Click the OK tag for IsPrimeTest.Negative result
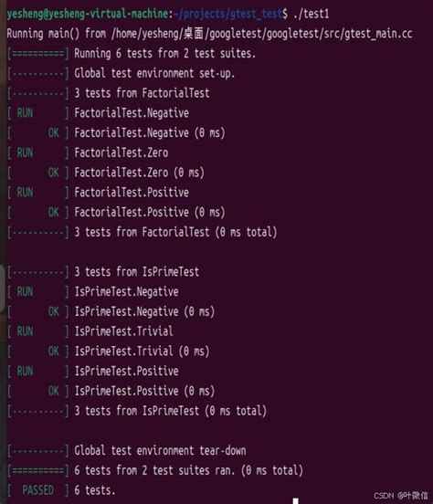This screenshot has height=504, width=433. (x=53, y=311)
